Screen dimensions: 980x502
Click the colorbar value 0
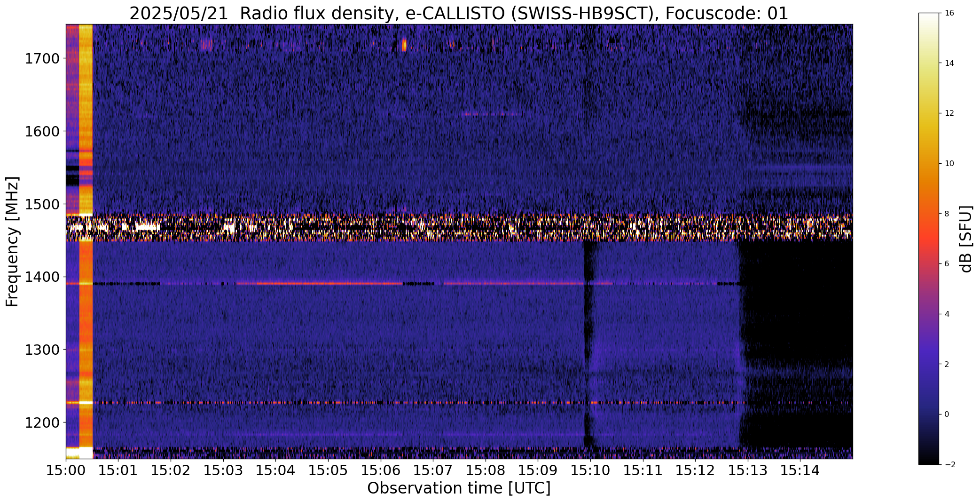click(x=947, y=414)
